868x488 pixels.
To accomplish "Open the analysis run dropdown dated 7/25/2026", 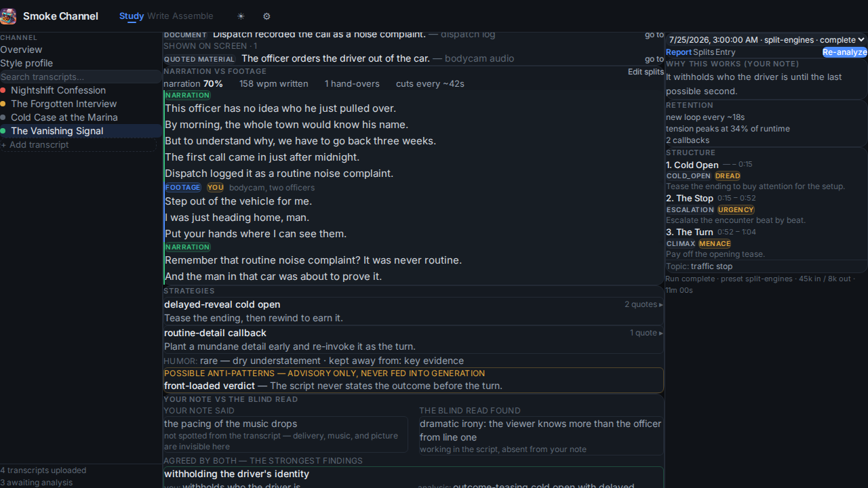I will tap(766, 40).
